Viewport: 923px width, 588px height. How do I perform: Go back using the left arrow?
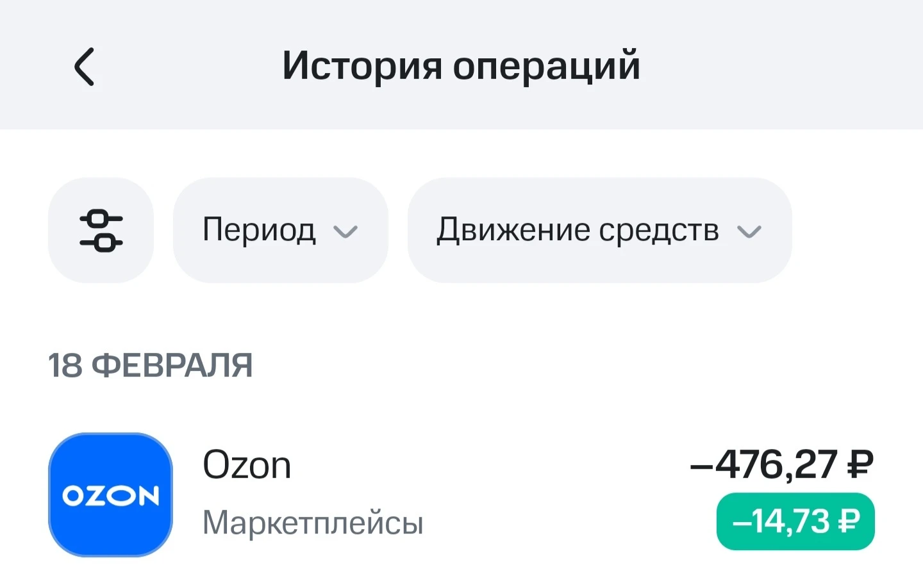[84, 67]
